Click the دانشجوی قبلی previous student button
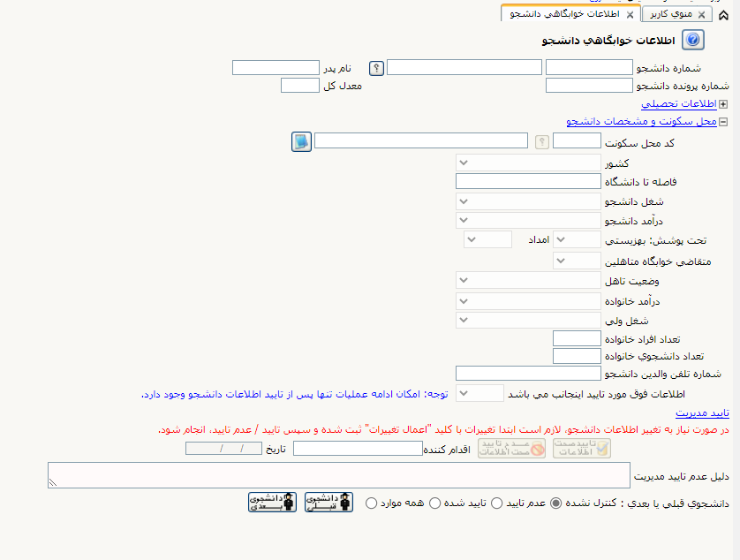The width and height of the screenshot is (740, 560). [328, 502]
